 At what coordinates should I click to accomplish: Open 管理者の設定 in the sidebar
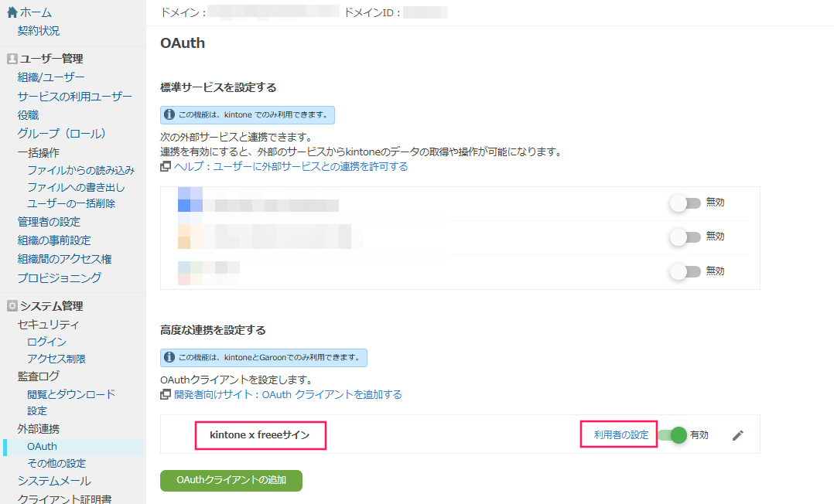49,222
